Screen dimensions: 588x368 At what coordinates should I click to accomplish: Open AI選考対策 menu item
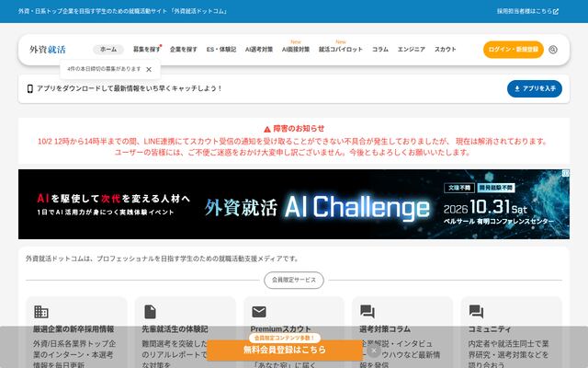tap(259, 50)
